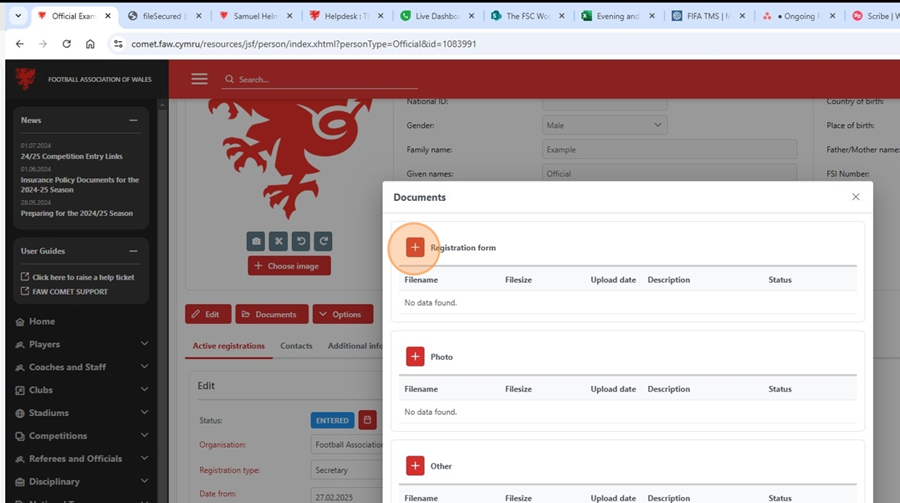Add an Other document
The width and height of the screenshot is (900, 503).
(x=415, y=466)
